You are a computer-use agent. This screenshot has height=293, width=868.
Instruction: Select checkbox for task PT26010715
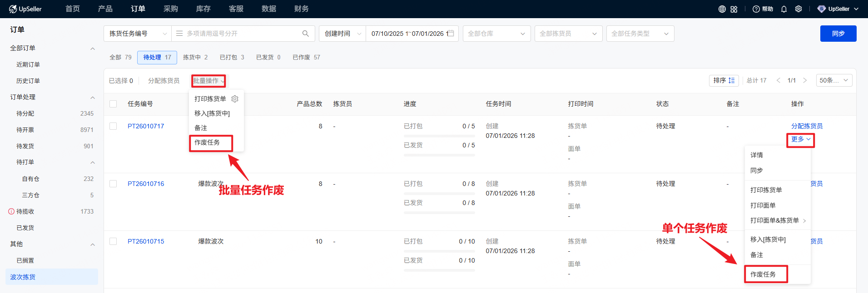(113, 241)
